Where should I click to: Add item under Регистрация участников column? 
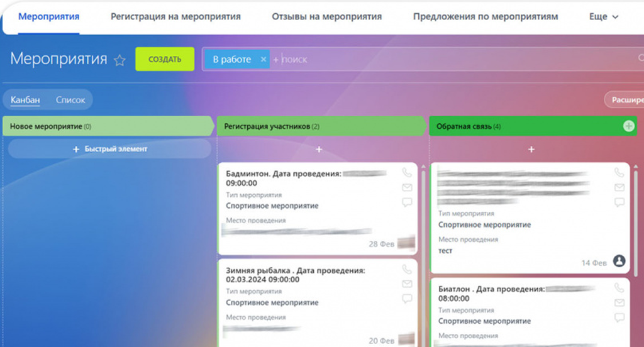click(319, 150)
